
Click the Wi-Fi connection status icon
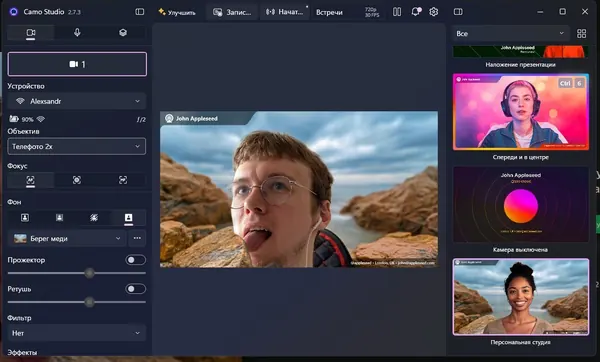click(x=41, y=119)
